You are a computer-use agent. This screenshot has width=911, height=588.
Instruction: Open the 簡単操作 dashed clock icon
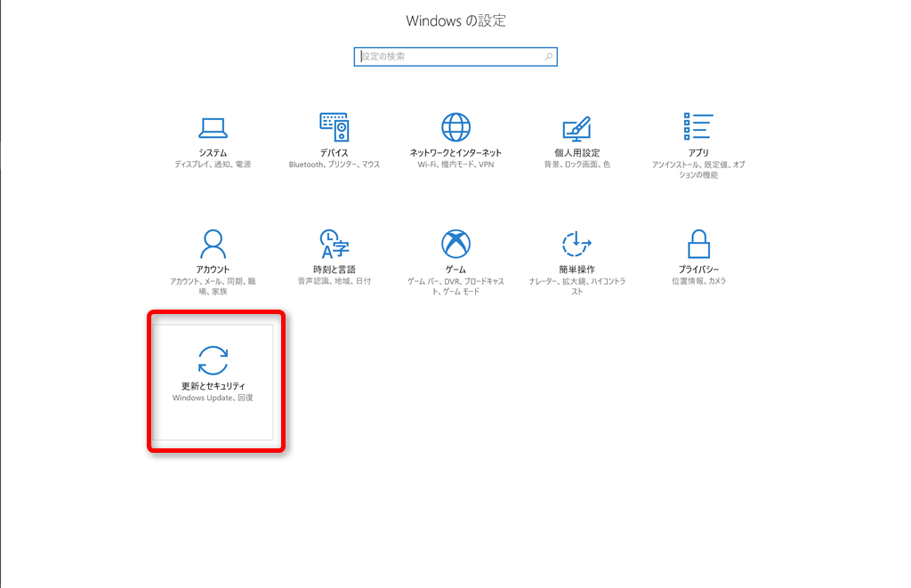(576, 244)
